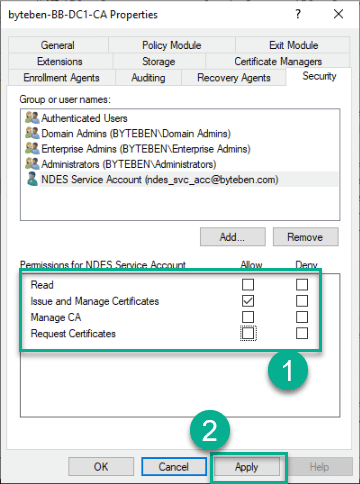Viewport: 360px width, 484px height.
Task: Open the Auditing tab
Action: pyautogui.click(x=148, y=78)
